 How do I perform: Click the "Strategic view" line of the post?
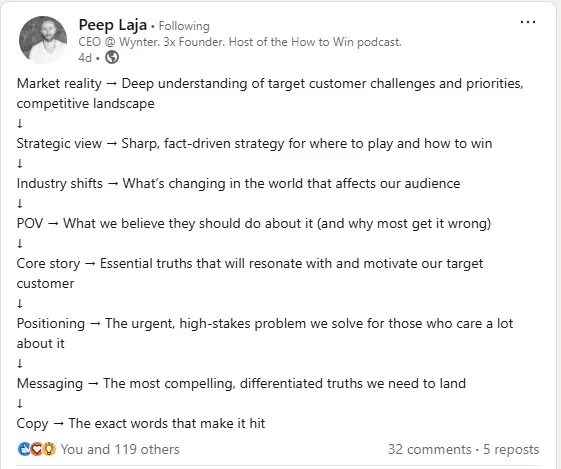pyautogui.click(x=254, y=143)
